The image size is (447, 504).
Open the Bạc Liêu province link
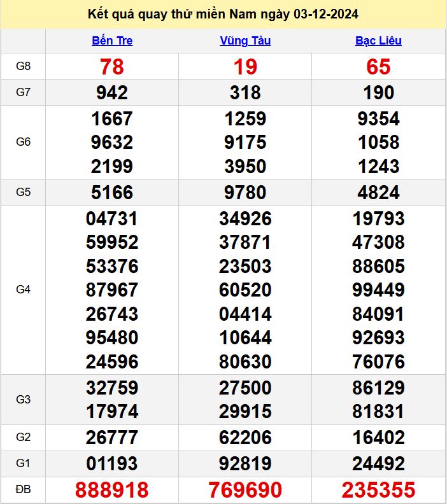(x=378, y=41)
